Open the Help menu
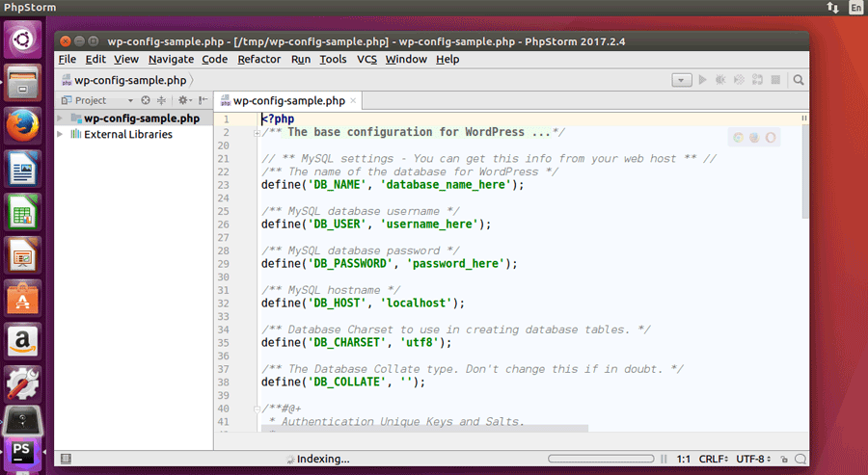 tap(448, 59)
